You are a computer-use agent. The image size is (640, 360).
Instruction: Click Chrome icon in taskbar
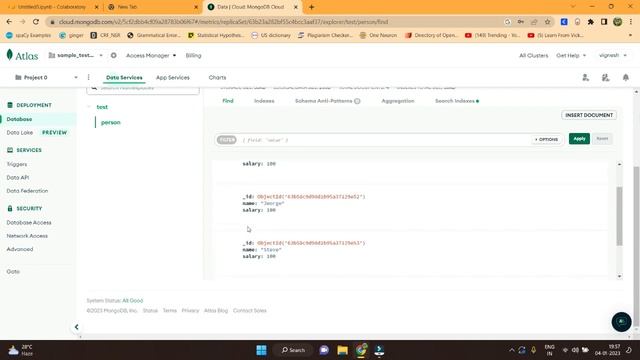click(x=361, y=350)
